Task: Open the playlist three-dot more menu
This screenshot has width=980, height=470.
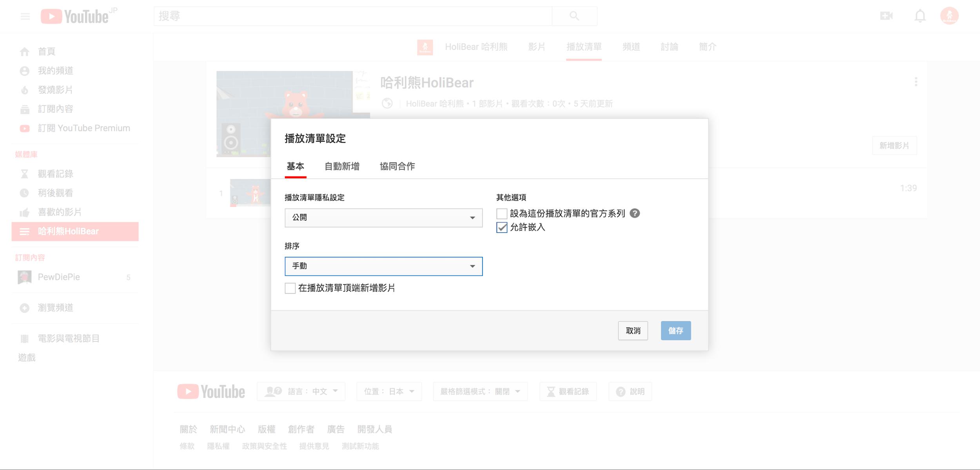Action: 916,82
